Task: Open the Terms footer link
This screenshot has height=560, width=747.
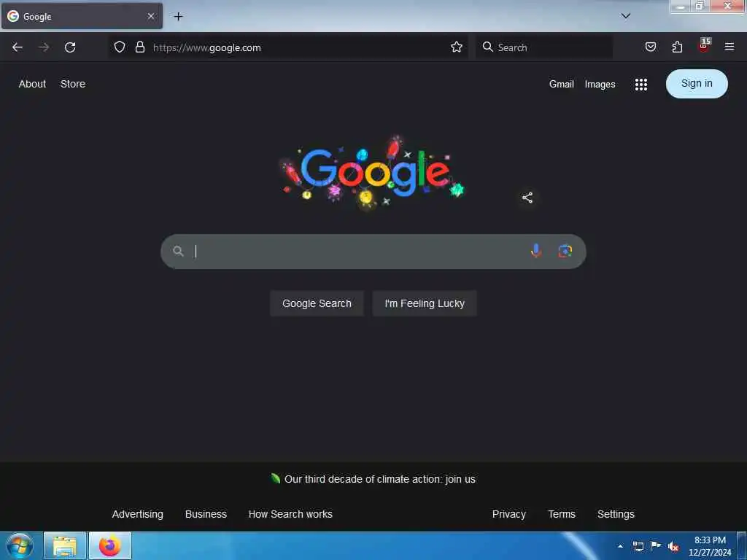Action: coord(562,514)
